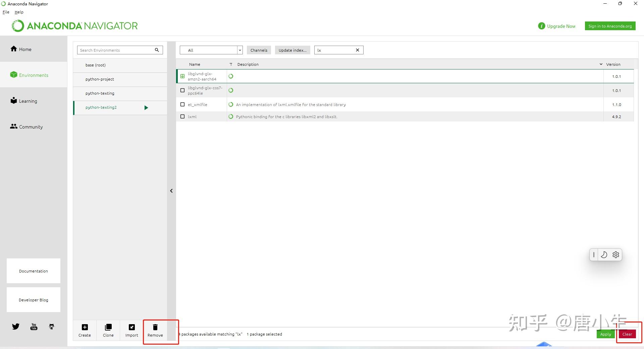Screen dimensions: 644x349
Task: Click the Channels button
Action: coord(259,50)
